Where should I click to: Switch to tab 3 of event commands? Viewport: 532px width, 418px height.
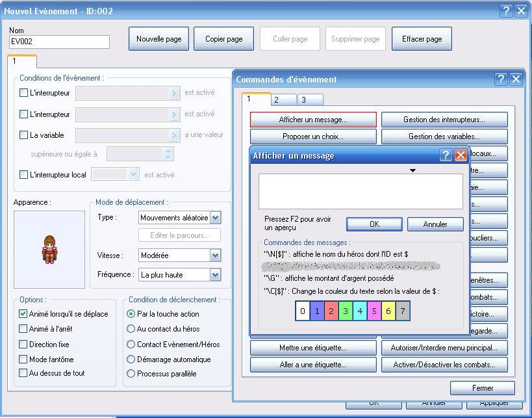pos(303,100)
